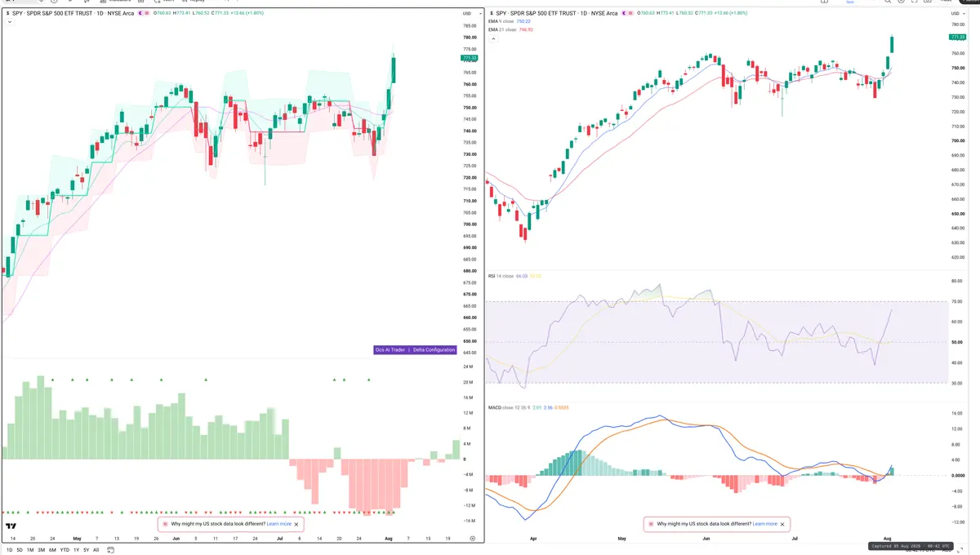
Task: Follow the Learn more link on left chart
Action: click(x=278, y=524)
